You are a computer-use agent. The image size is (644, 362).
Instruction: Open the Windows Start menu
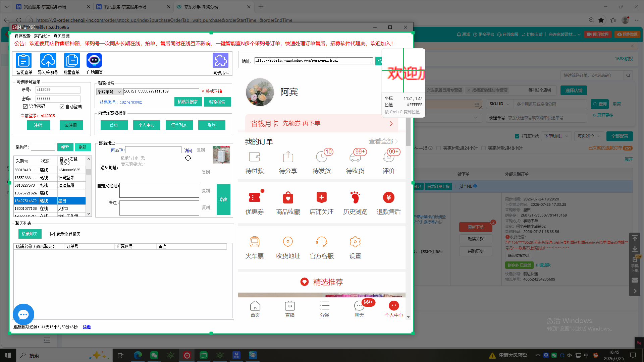pyautogui.click(x=8, y=355)
